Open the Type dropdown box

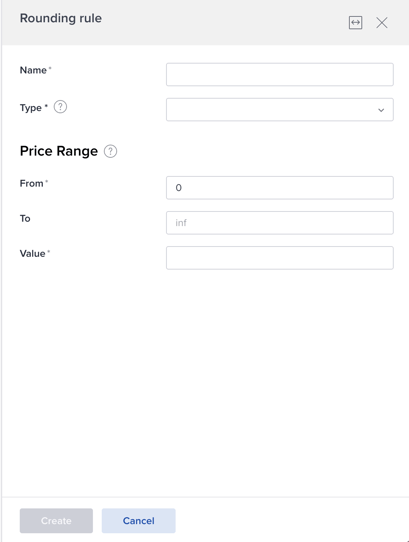280,110
